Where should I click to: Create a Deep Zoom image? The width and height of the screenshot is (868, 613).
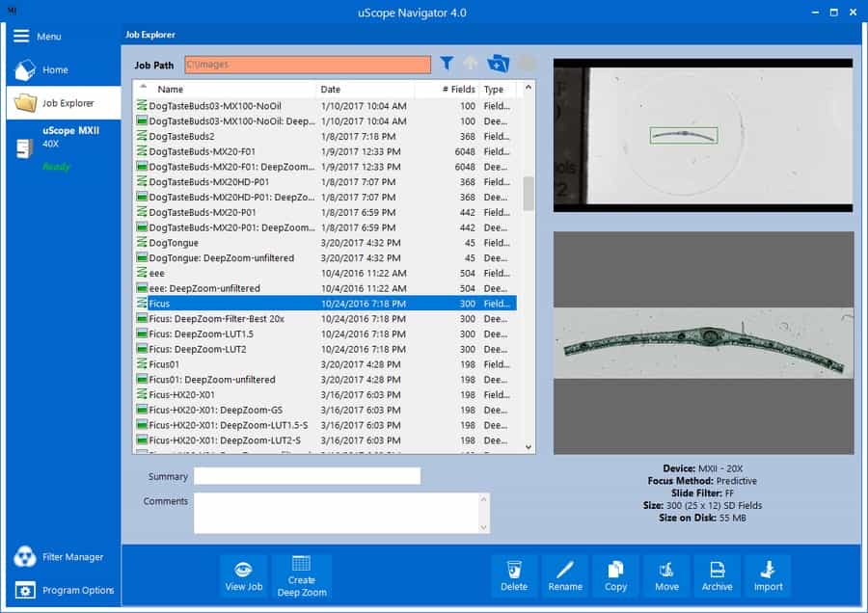(x=301, y=574)
